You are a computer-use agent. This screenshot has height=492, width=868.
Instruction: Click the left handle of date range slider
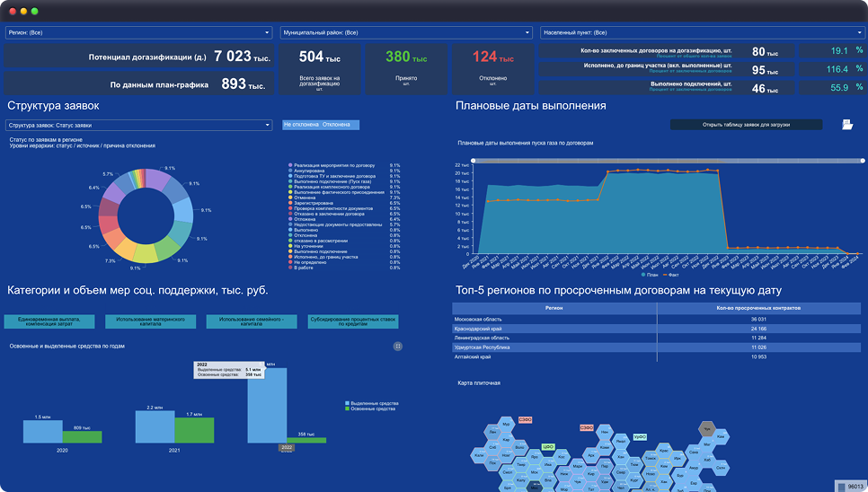[x=474, y=161]
